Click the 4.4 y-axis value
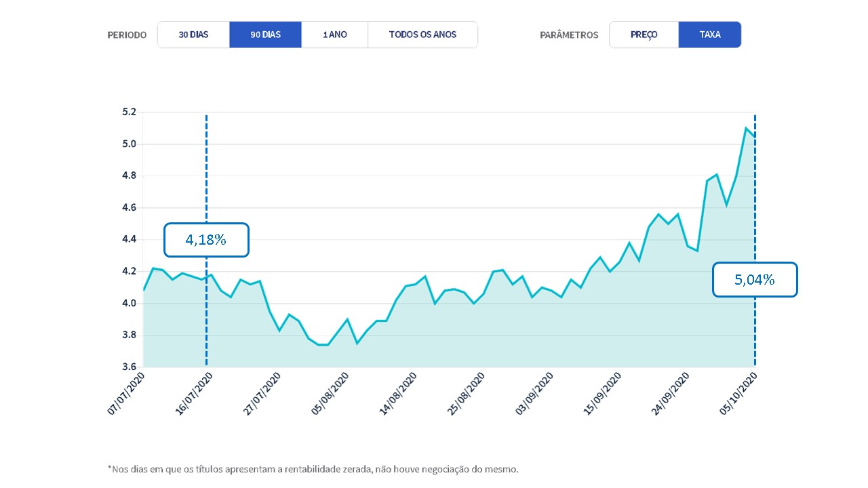Viewport: 868px width, 488px height. [x=130, y=239]
